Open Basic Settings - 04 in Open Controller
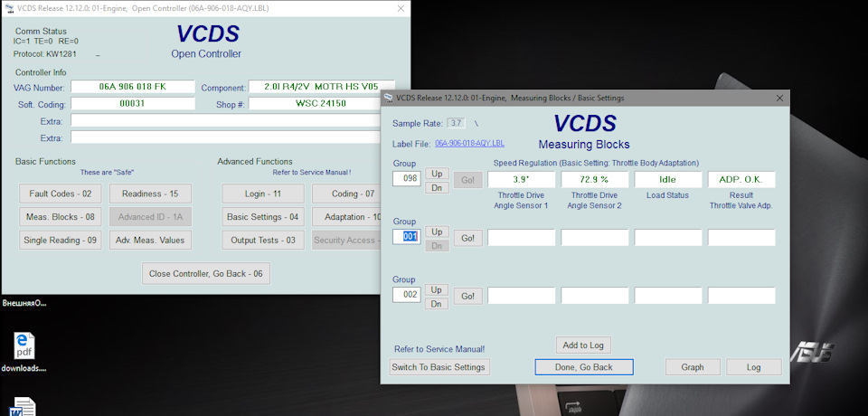 tap(263, 217)
